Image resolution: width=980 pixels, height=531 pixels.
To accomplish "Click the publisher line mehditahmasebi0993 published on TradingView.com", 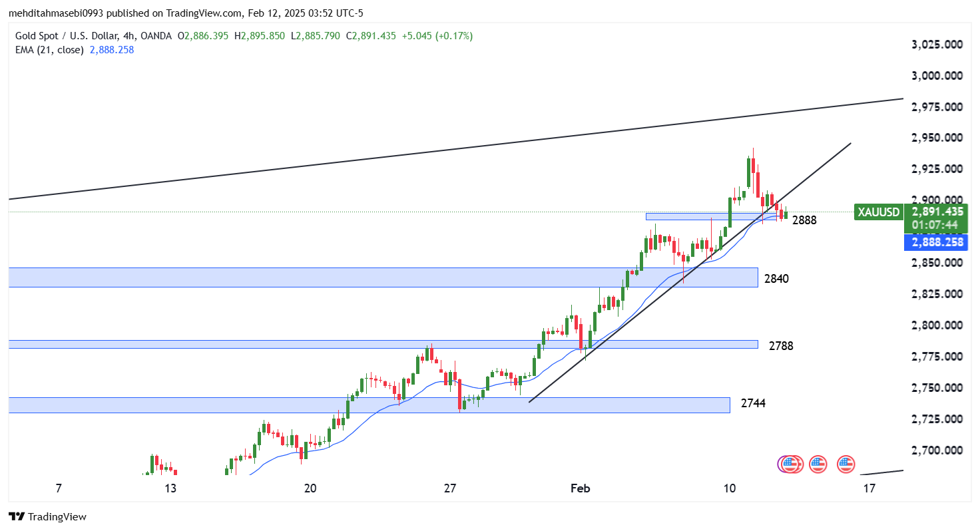I will tap(186, 13).
